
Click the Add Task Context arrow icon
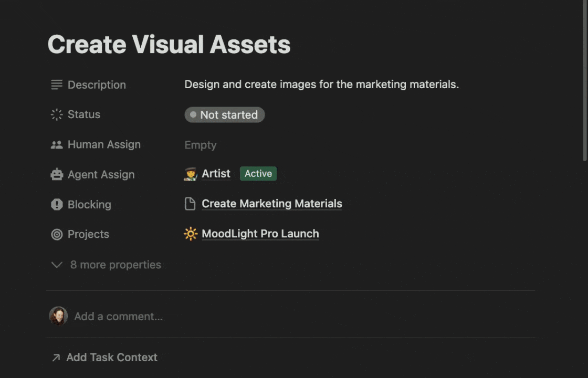click(x=57, y=357)
